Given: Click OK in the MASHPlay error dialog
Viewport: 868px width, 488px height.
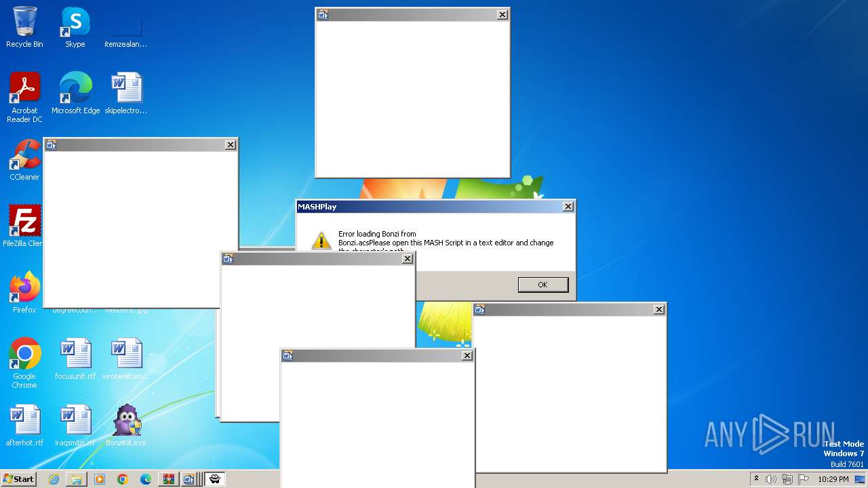Looking at the screenshot, I should 542,285.
